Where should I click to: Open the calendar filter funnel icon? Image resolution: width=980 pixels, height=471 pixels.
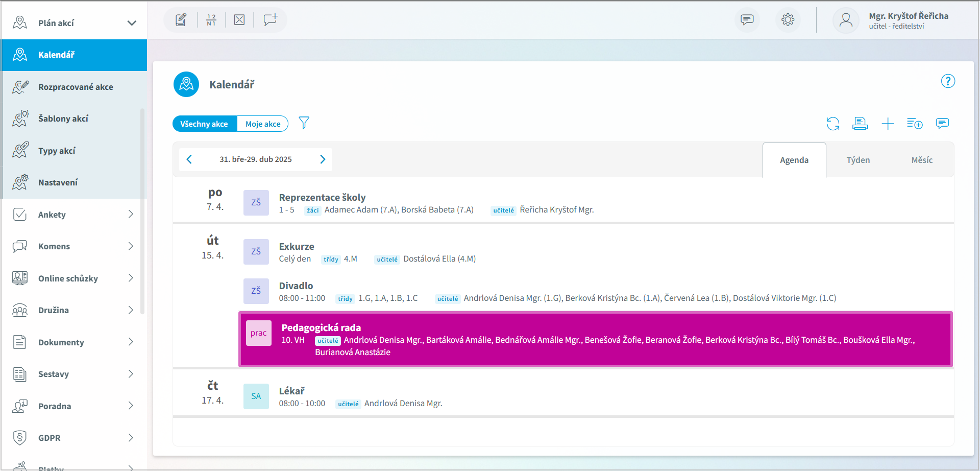(x=304, y=123)
